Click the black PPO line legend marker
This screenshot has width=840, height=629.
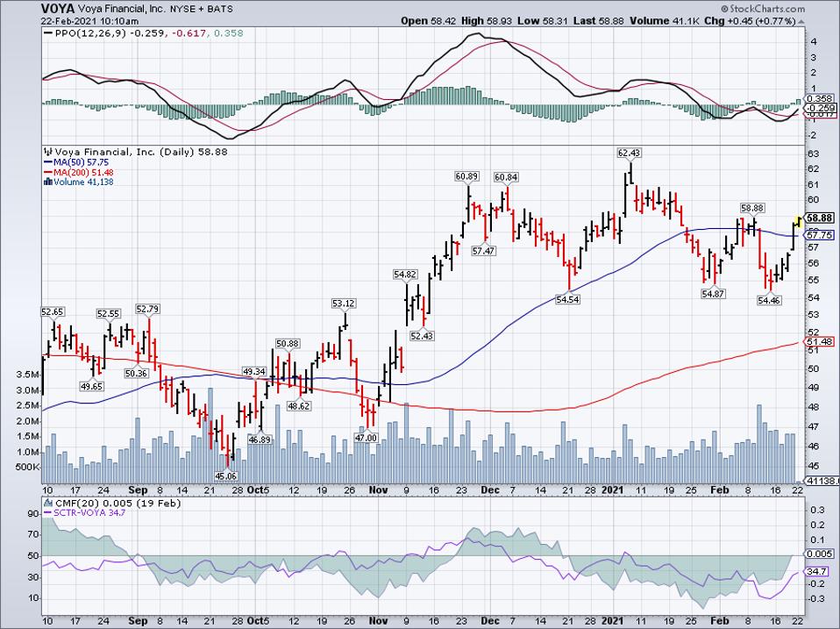pos(47,33)
